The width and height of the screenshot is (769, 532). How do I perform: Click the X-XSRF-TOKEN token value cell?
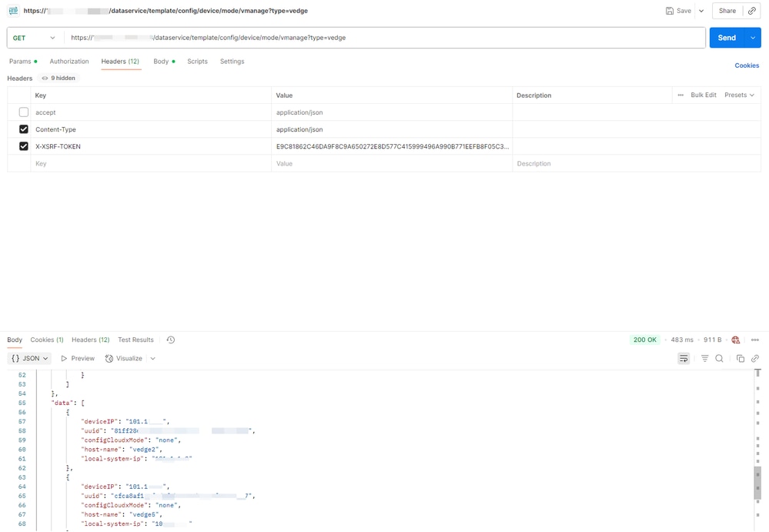pos(392,146)
